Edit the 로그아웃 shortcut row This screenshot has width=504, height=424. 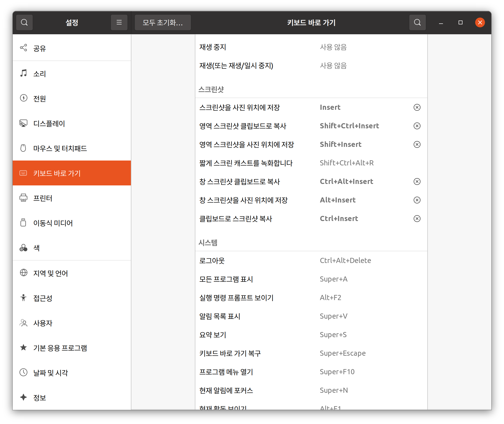pos(311,261)
